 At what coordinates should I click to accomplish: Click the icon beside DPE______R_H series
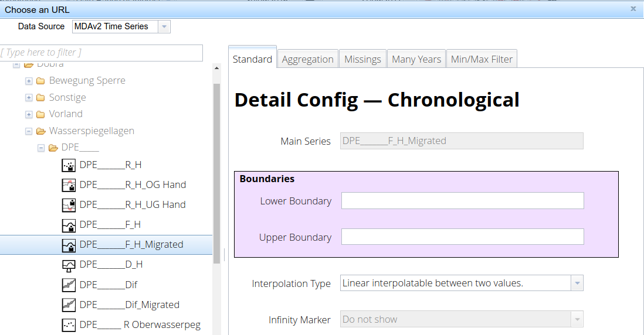click(69, 165)
